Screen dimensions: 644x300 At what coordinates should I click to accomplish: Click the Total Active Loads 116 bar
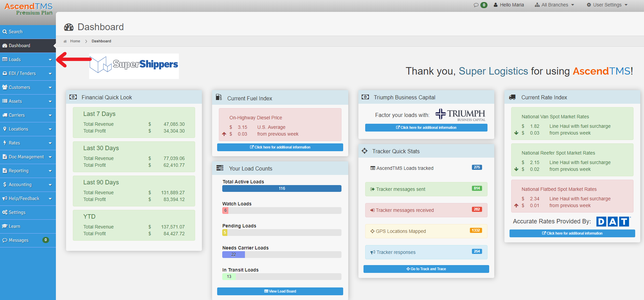tap(282, 188)
